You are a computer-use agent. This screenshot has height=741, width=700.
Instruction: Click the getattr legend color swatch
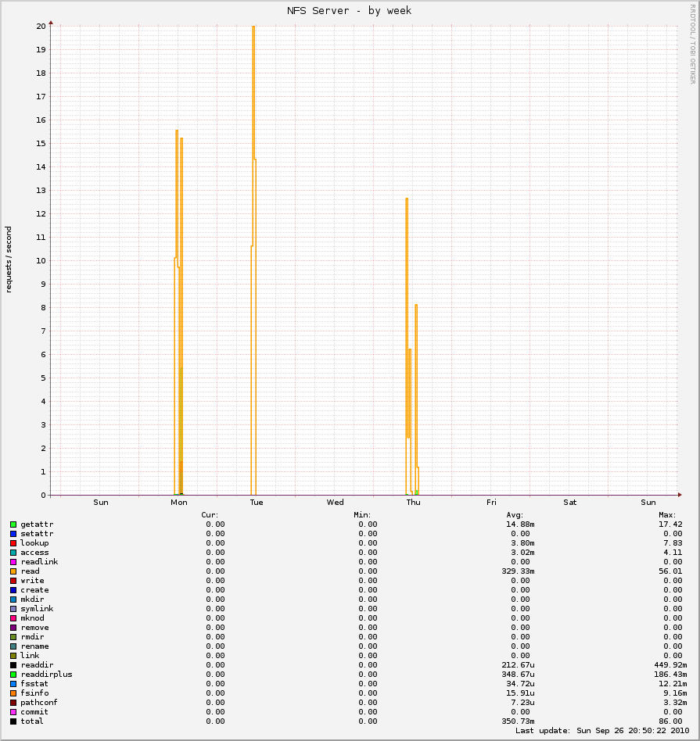click(x=13, y=524)
